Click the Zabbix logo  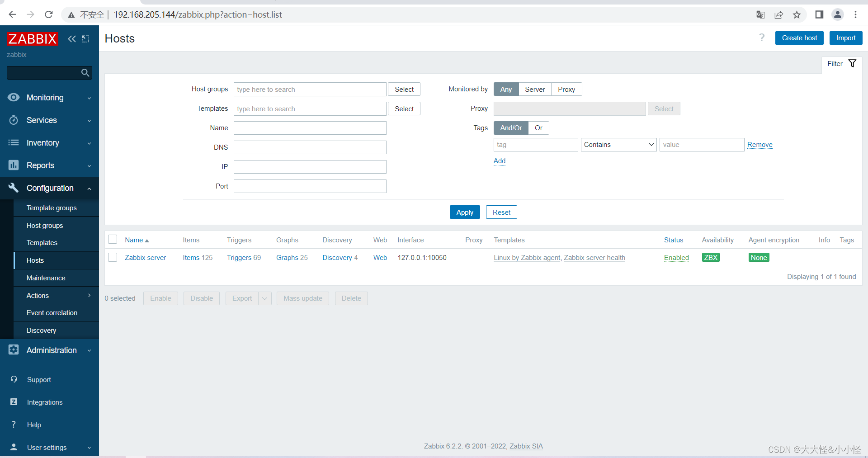[x=33, y=39]
